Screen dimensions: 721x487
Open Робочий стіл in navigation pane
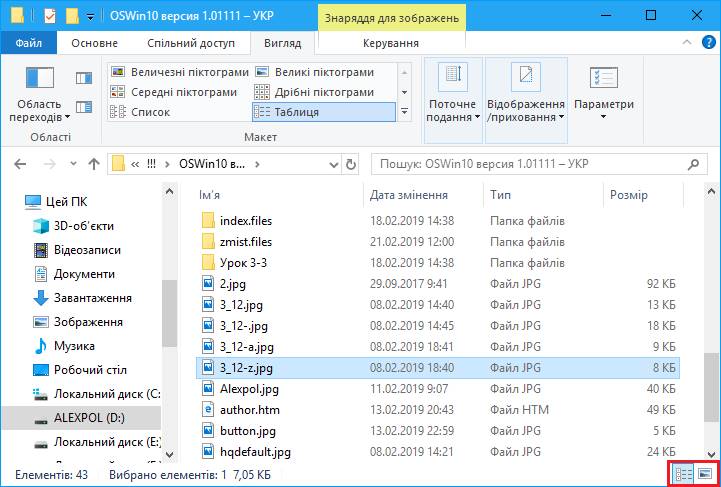[80, 370]
